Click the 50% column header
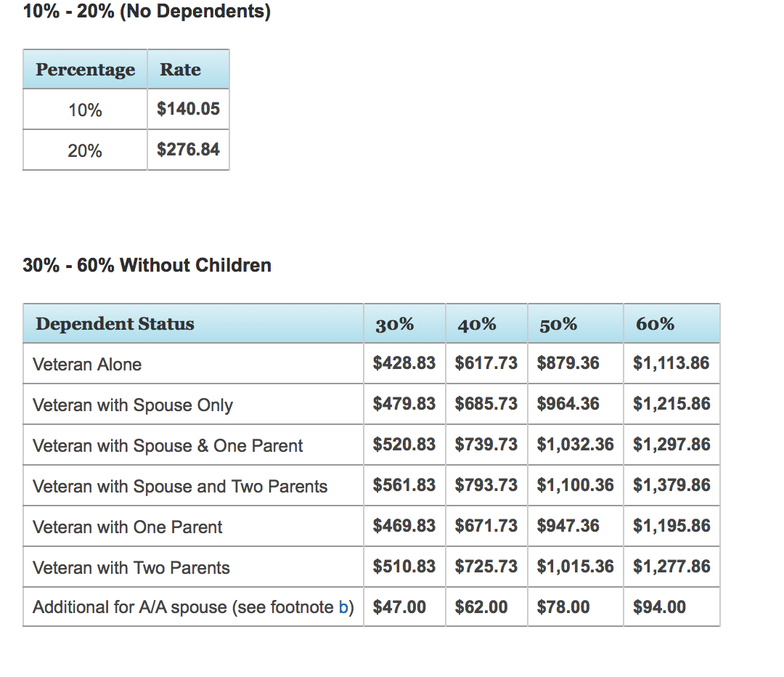Image resolution: width=784 pixels, height=677 pixels. 558,325
